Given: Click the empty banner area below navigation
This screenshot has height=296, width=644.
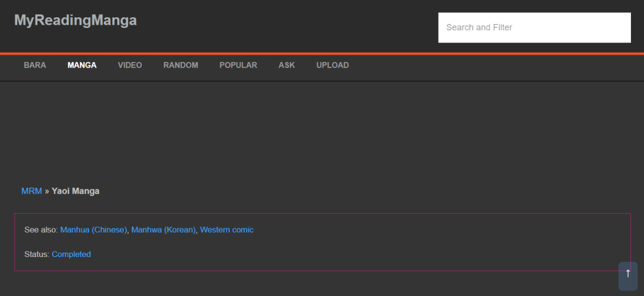Looking at the screenshot, I should 322,130.
